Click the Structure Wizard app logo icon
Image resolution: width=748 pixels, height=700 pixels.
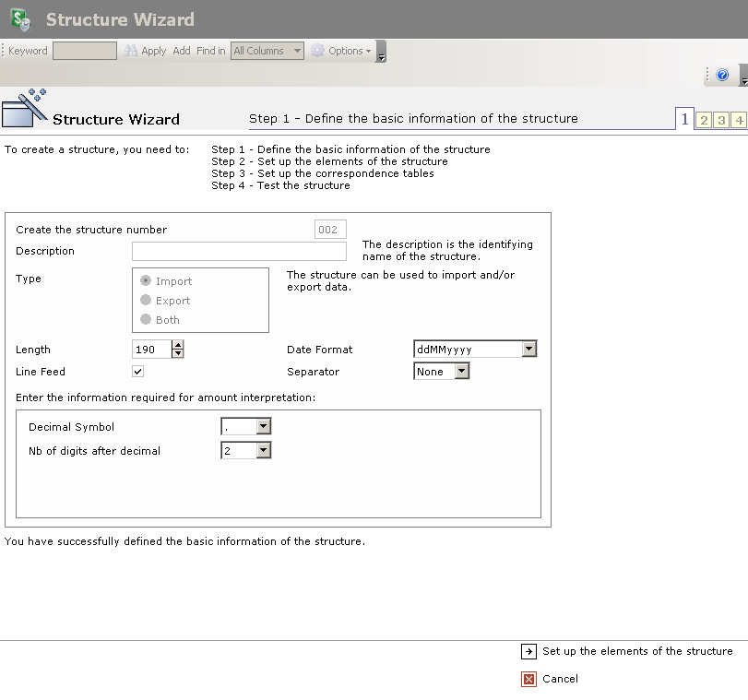(x=20, y=19)
